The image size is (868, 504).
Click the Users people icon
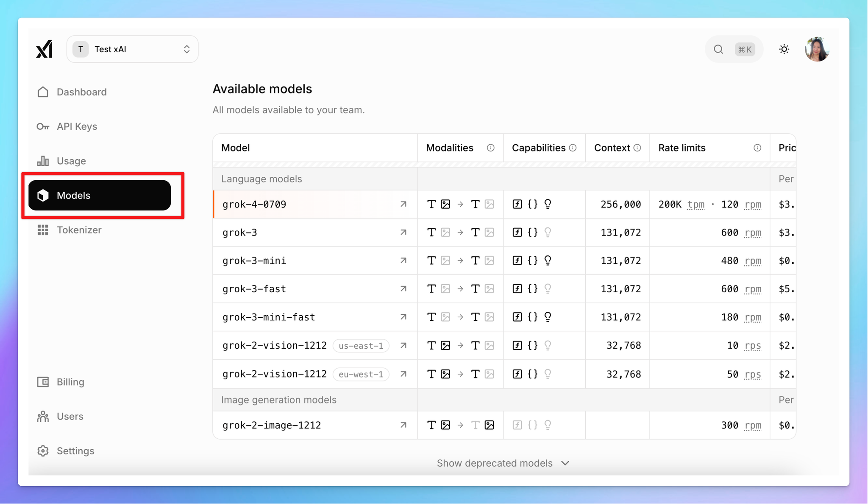pos(43,416)
